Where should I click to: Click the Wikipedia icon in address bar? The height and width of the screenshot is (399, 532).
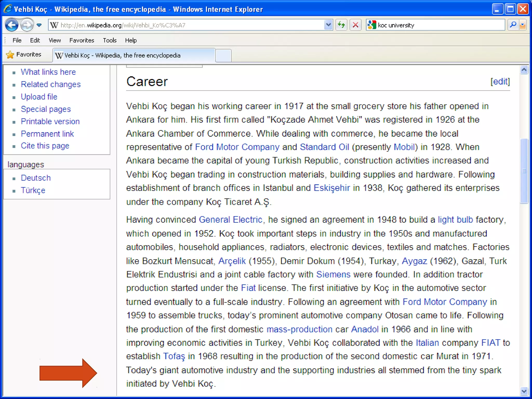pyautogui.click(x=54, y=25)
